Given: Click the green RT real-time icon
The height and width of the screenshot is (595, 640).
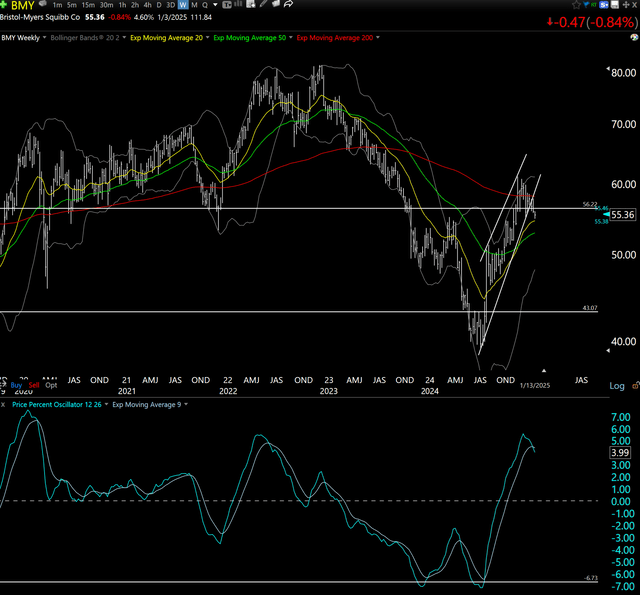Looking at the screenshot, I should click(x=594, y=4).
